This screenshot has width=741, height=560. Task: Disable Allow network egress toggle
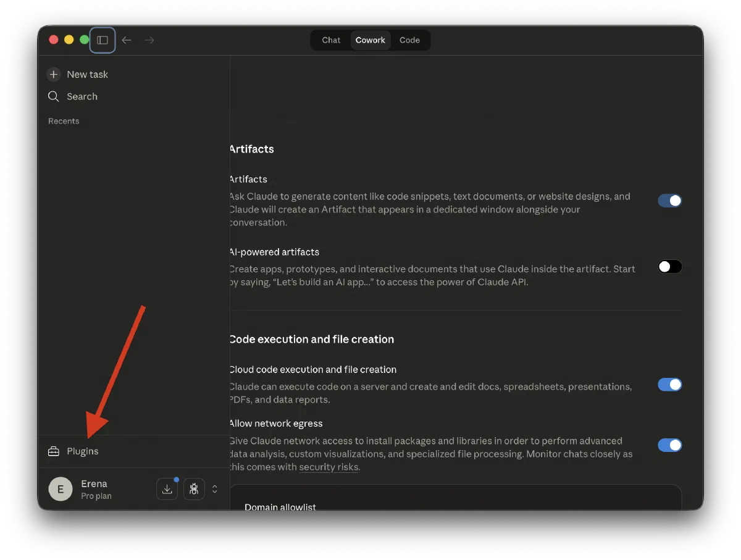(x=669, y=445)
